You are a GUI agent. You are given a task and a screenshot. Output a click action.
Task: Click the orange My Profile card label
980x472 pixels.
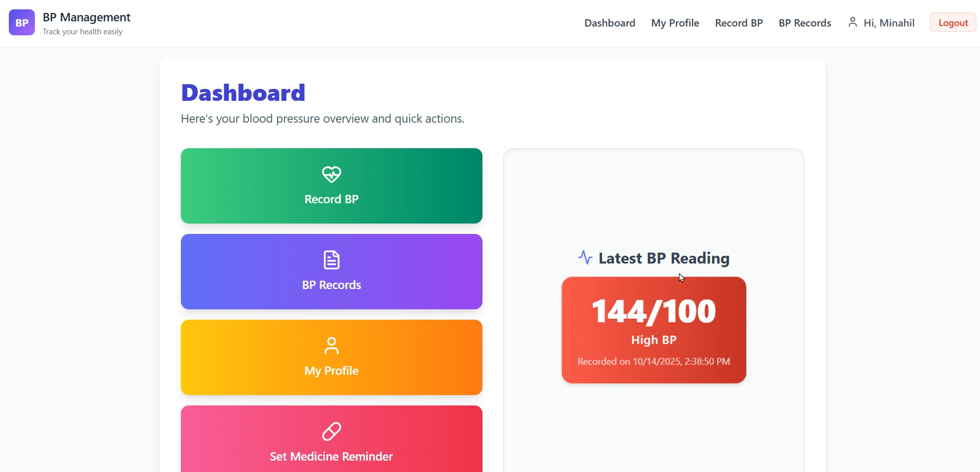tap(331, 371)
